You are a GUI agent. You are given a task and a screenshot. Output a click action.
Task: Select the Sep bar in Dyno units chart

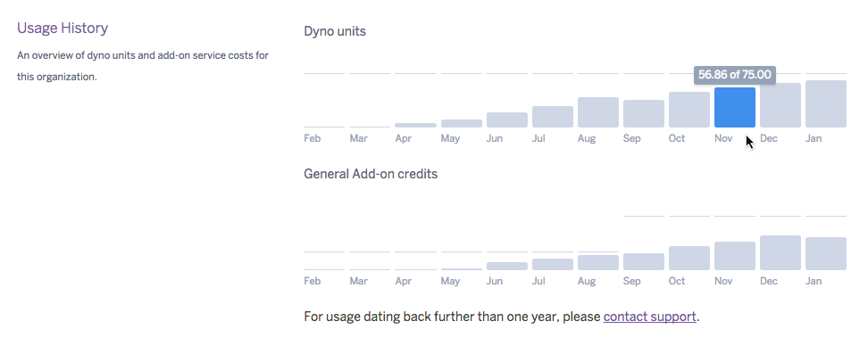click(644, 113)
